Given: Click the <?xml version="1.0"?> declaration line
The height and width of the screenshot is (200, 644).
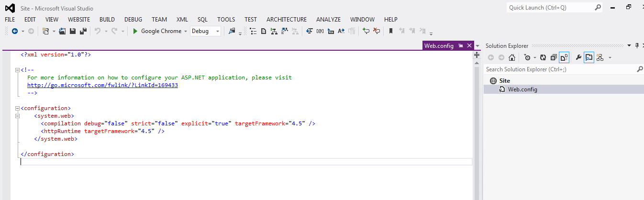Looking at the screenshot, I should click(56, 55).
